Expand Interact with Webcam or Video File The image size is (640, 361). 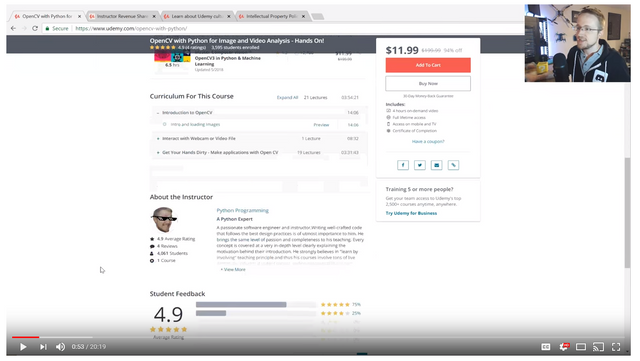(x=259, y=138)
